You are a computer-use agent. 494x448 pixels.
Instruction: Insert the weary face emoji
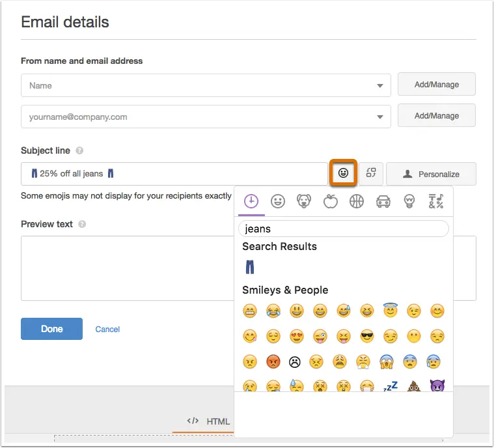340,361
